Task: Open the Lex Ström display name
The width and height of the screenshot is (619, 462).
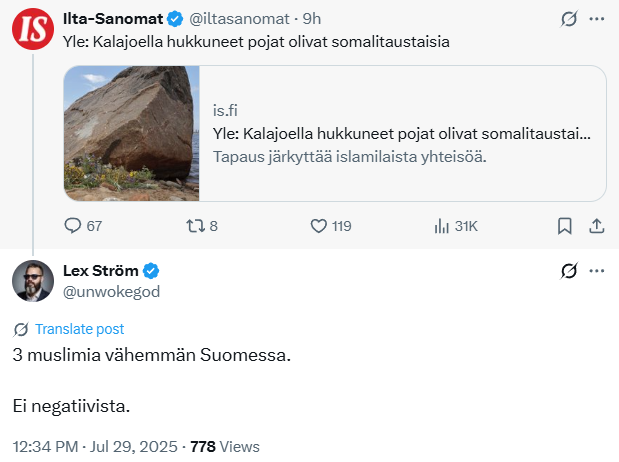Action: [102, 271]
